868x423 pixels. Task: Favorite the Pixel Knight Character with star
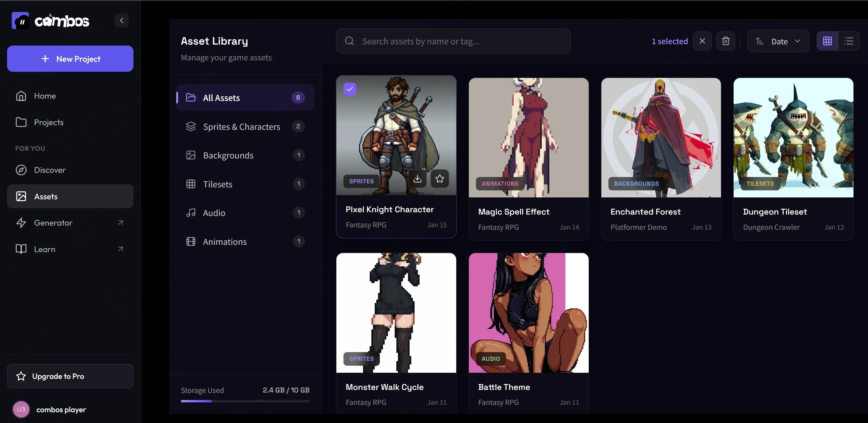coord(439,178)
